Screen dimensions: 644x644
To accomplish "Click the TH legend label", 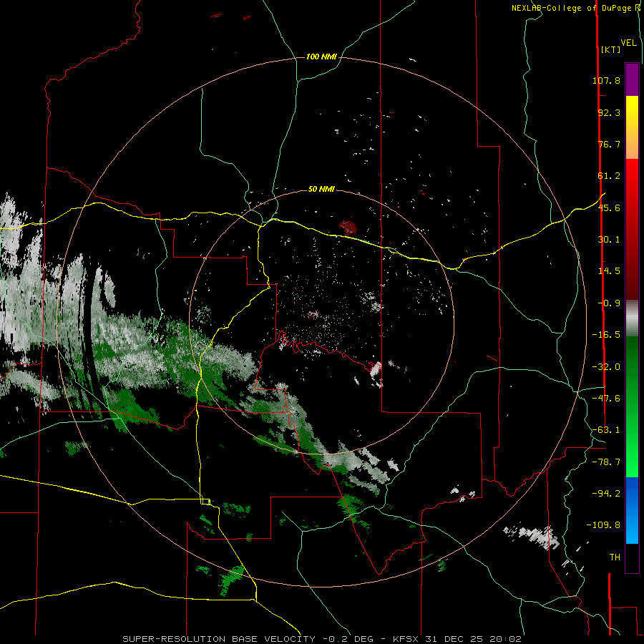I will (615, 557).
